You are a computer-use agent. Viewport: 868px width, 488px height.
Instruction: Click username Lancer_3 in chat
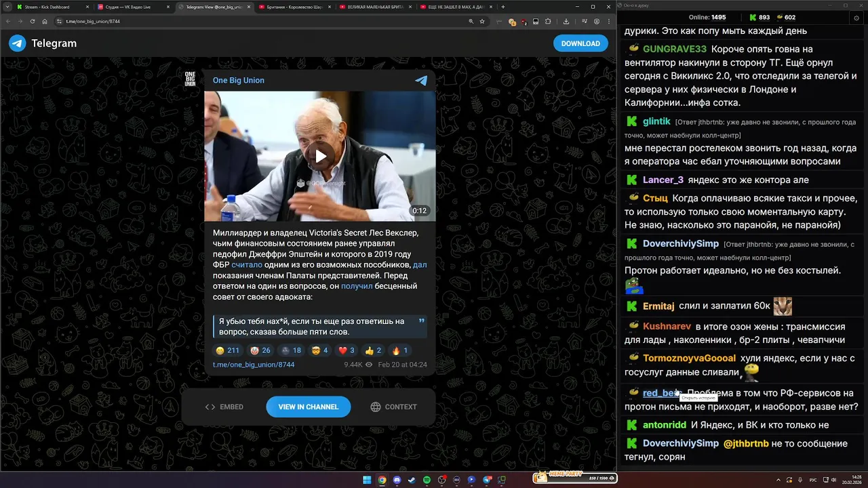pyautogui.click(x=663, y=180)
